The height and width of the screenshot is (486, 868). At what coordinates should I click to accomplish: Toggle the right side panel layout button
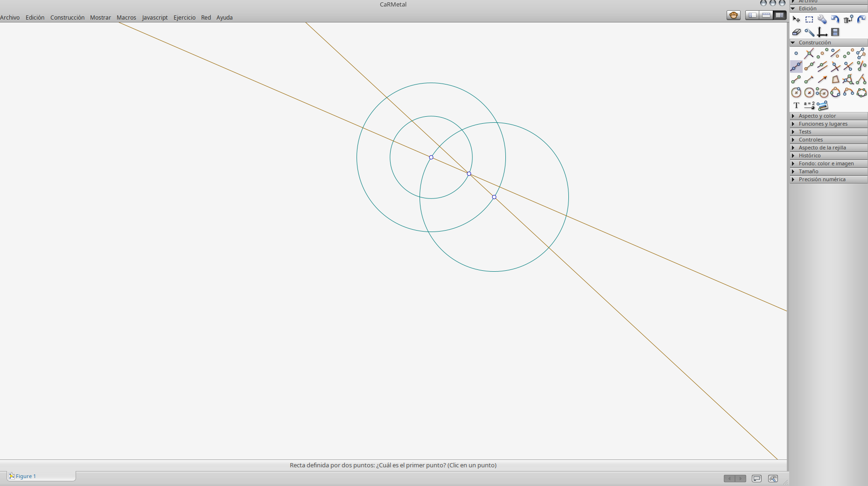point(779,15)
